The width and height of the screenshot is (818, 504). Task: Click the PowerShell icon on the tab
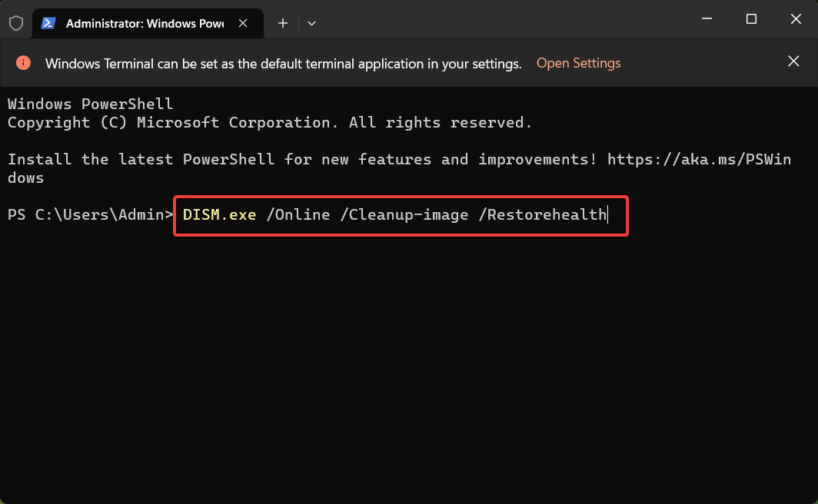click(x=48, y=23)
